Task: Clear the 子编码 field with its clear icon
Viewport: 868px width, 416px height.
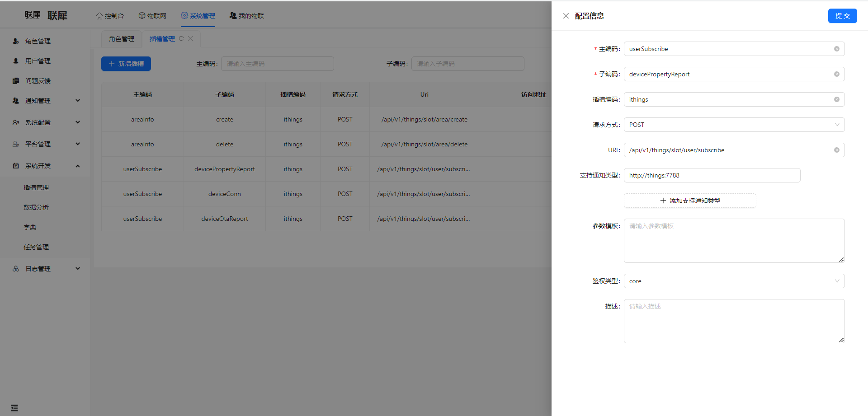Action: [x=836, y=74]
